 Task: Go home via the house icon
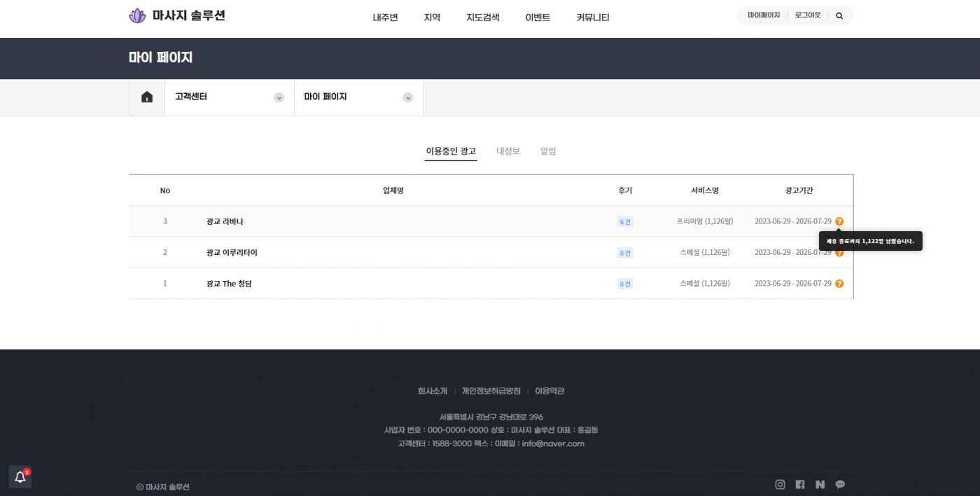tap(147, 97)
